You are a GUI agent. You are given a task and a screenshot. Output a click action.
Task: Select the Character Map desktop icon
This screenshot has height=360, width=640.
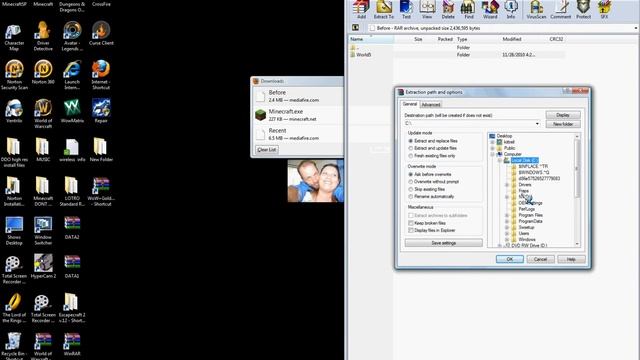click(14, 37)
